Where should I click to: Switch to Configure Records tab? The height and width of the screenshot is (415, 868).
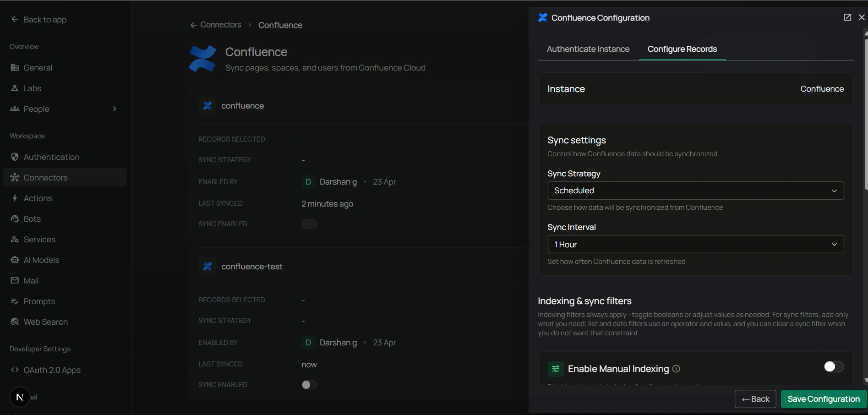tap(682, 49)
